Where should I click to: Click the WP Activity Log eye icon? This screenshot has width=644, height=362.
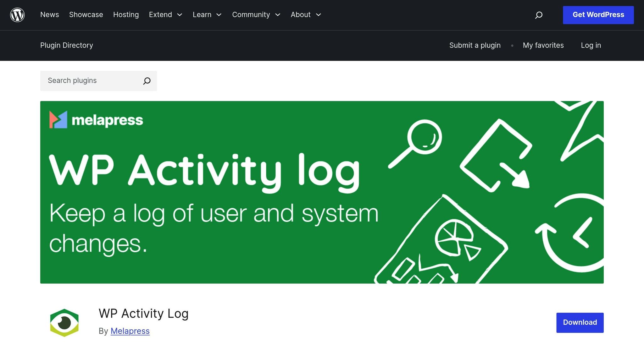point(64,323)
